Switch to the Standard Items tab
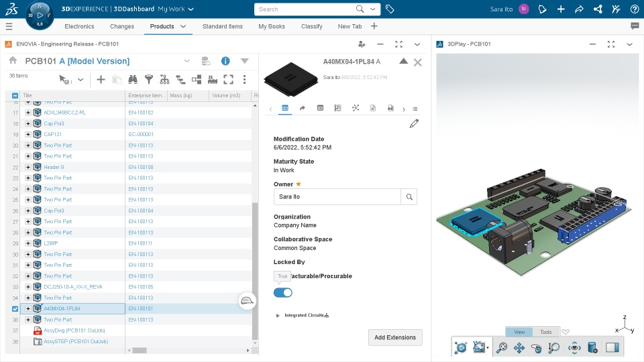The image size is (644, 362). point(223,26)
